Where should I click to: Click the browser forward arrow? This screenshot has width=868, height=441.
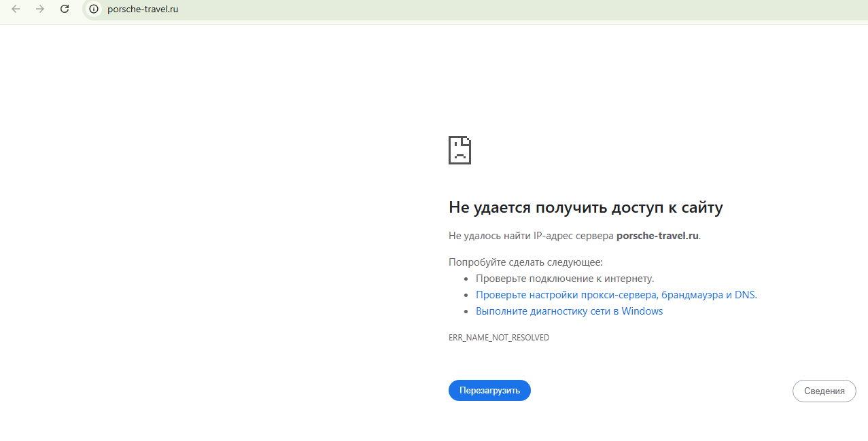(x=40, y=9)
